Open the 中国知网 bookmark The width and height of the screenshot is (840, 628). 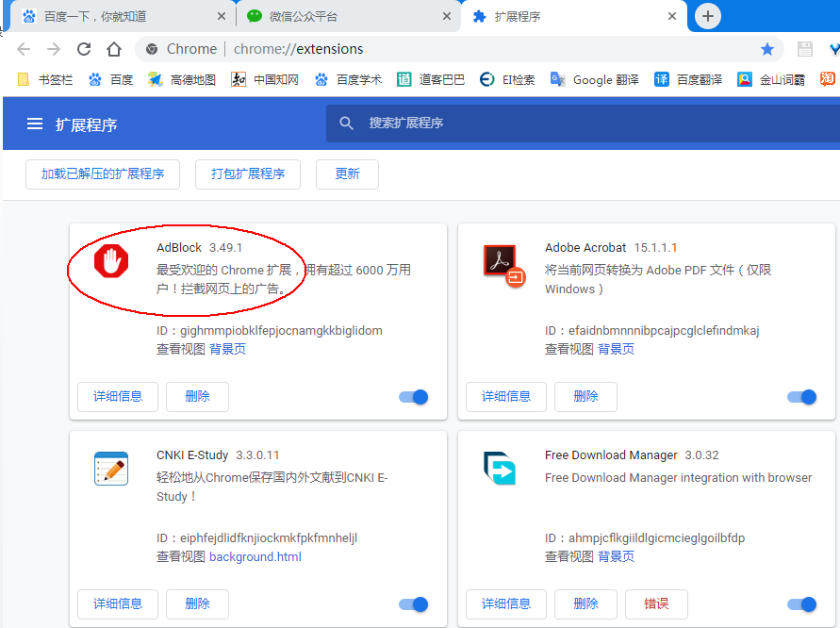265,80
